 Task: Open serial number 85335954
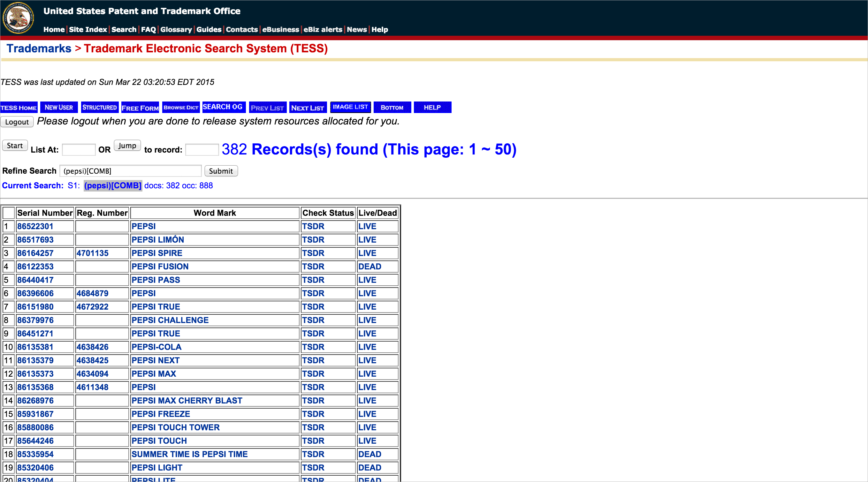pyautogui.click(x=35, y=454)
